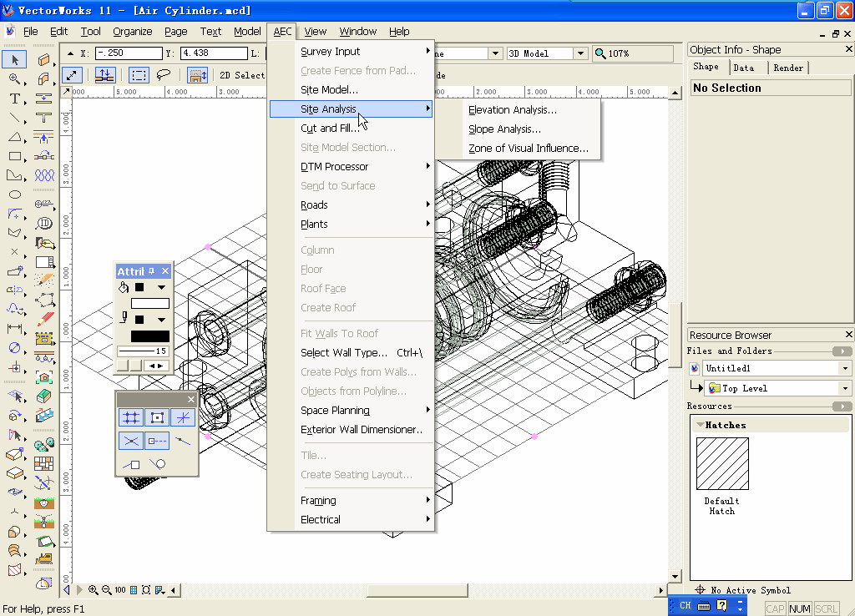The image size is (855, 616).
Task: Click the Lasso selection mode icon
Action: (x=163, y=74)
